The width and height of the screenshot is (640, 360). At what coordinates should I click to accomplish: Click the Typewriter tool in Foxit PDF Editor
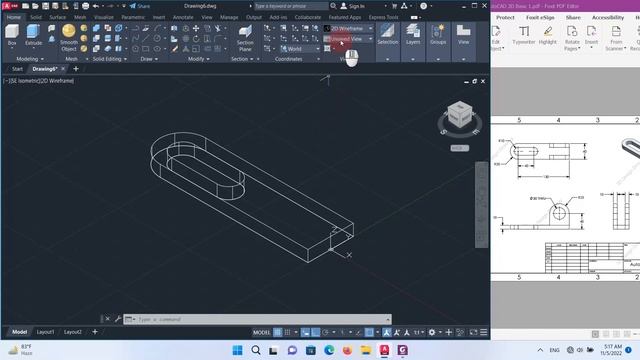point(524,35)
